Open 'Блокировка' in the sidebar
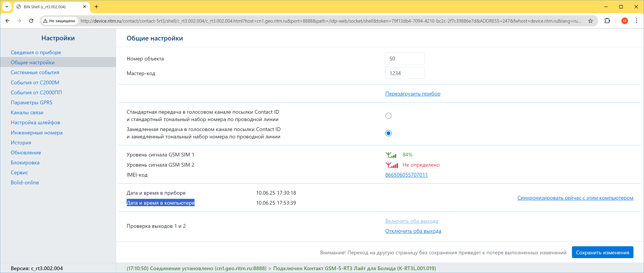The width and height of the screenshot is (644, 273). pyautogui.click(x=25, y=163)
